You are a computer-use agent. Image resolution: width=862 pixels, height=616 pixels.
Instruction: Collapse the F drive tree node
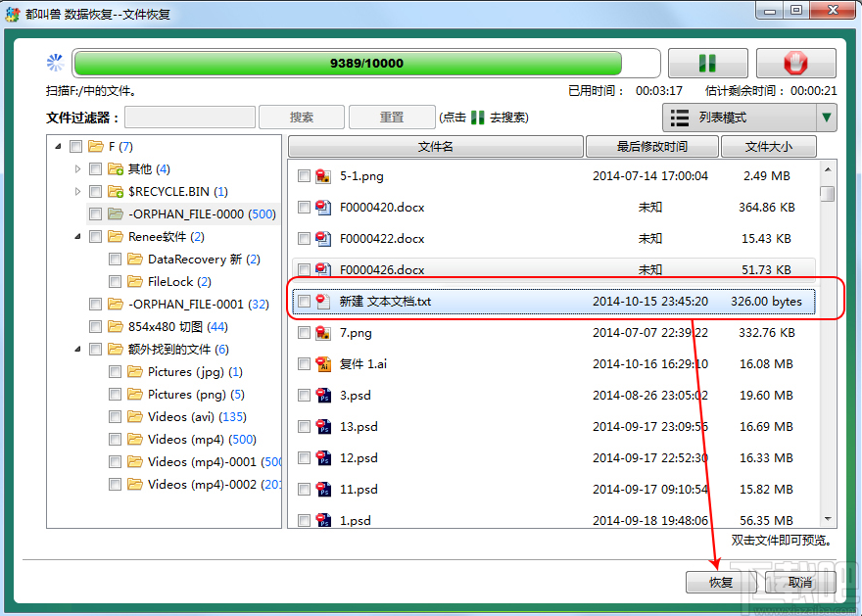click(58, 146)
